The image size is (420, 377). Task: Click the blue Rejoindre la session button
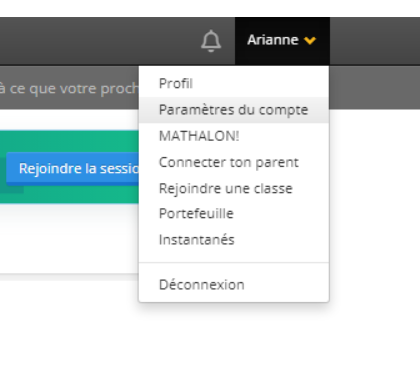click(x=73, y=168)
